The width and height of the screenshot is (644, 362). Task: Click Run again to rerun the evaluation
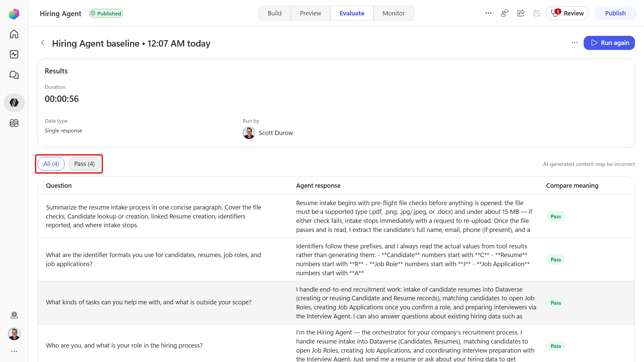(x=609, y=43)
